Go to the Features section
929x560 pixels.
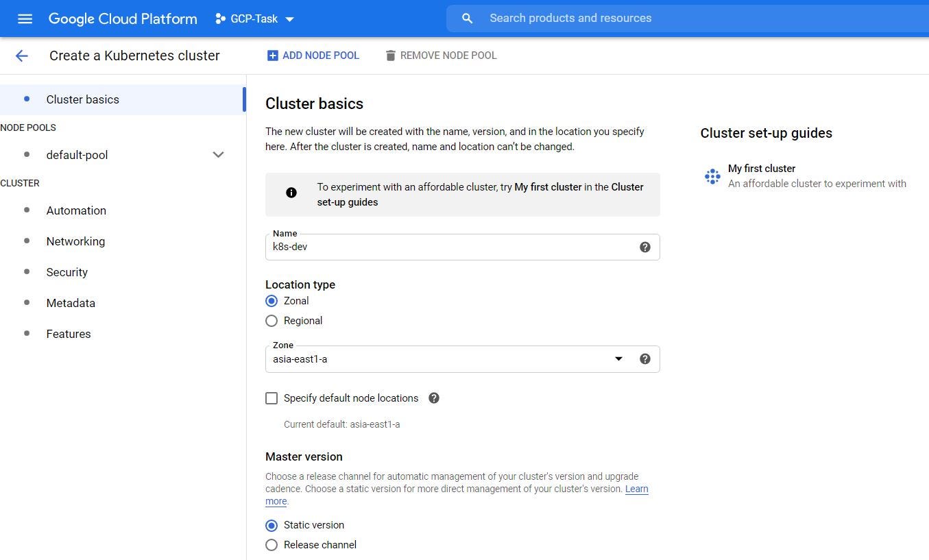pos(122,334)
